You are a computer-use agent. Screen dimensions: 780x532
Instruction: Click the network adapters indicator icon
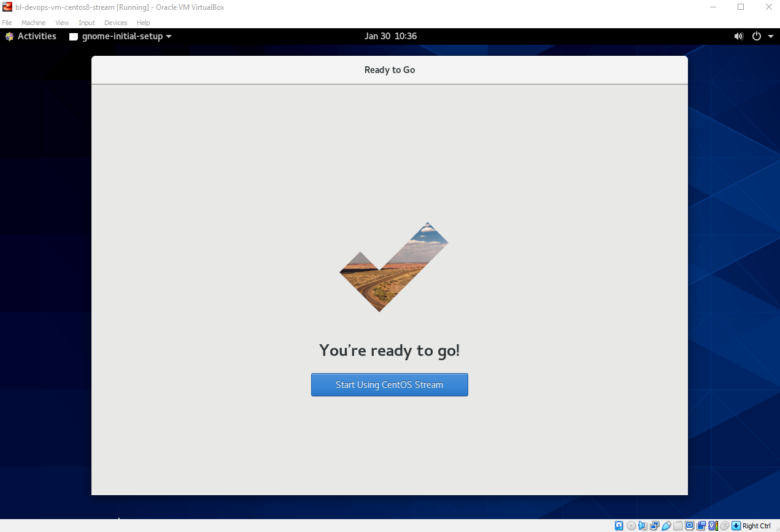coord(654,526)
